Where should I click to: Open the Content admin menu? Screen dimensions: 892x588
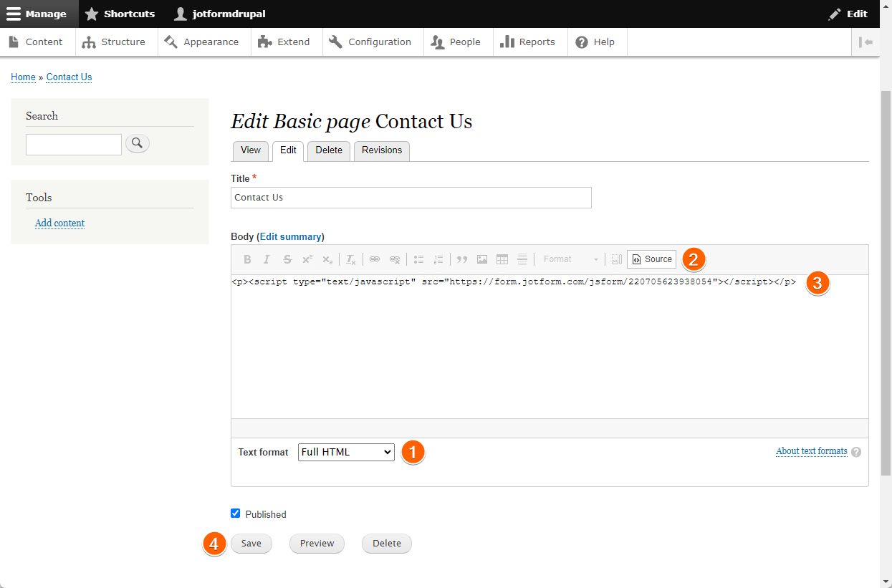click(37, 42)
